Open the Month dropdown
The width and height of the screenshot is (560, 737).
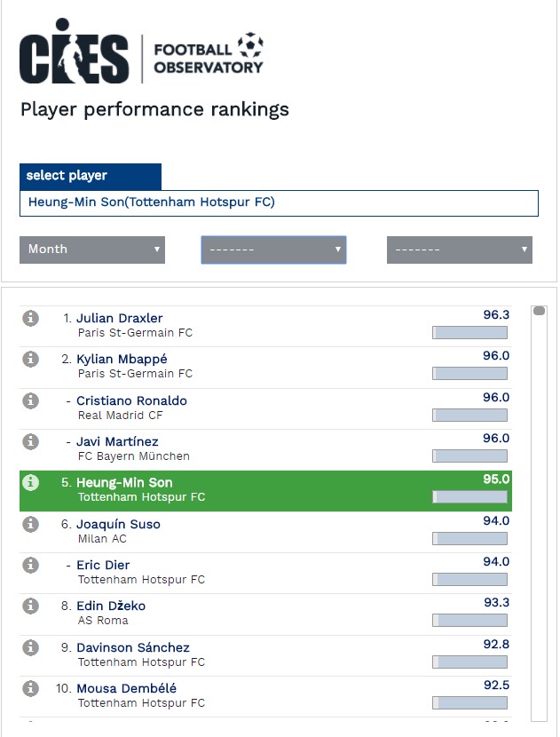point(92,250)
